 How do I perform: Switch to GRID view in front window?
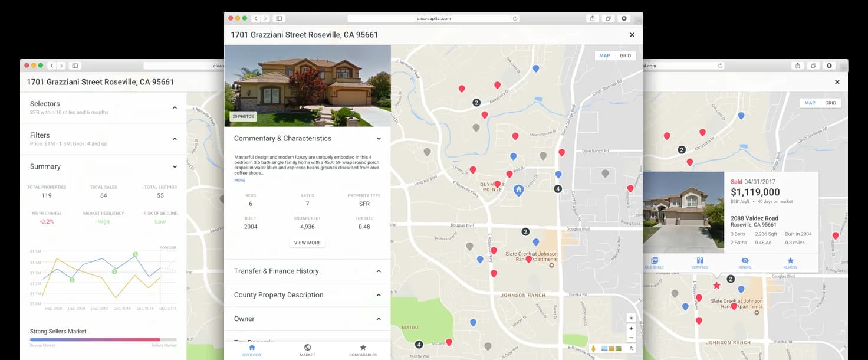(625, 55)
